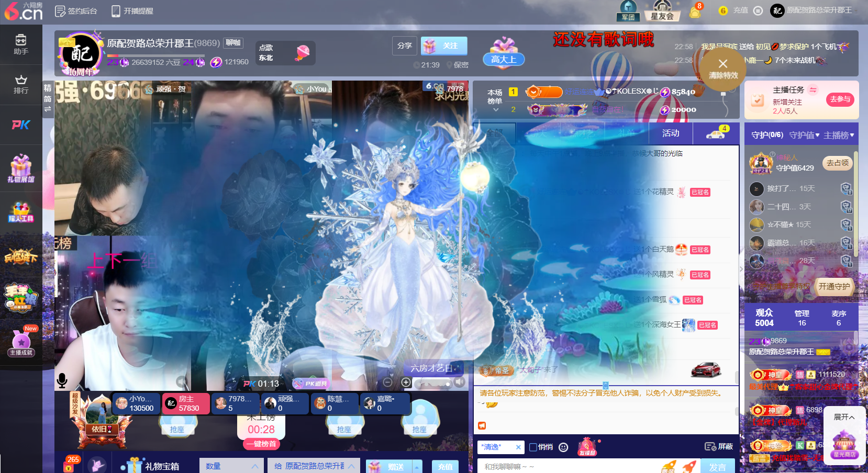Screen dimensions: 868x473
Task: Click the 分享 share button
Action: (405, 46)
